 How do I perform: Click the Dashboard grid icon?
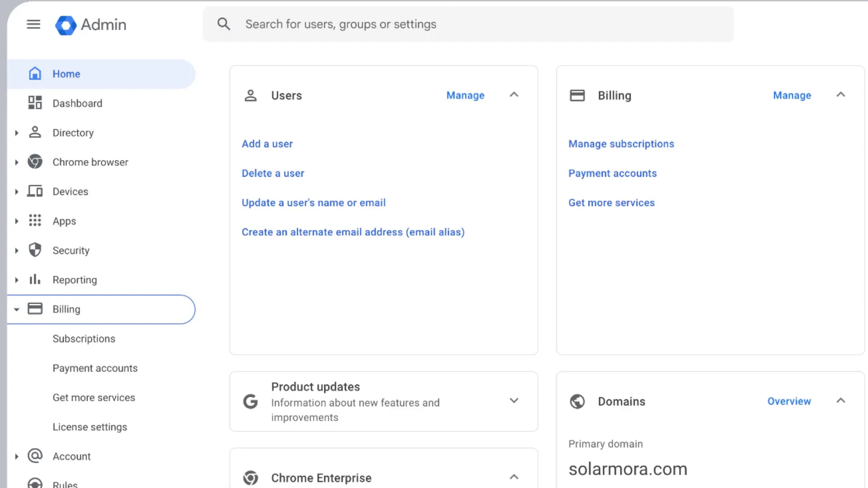(x=35, y=103)
